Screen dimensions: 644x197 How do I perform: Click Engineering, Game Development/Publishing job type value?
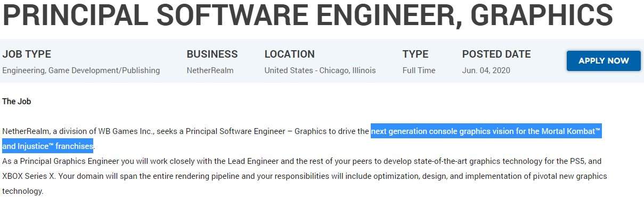[x=81, y=70]
